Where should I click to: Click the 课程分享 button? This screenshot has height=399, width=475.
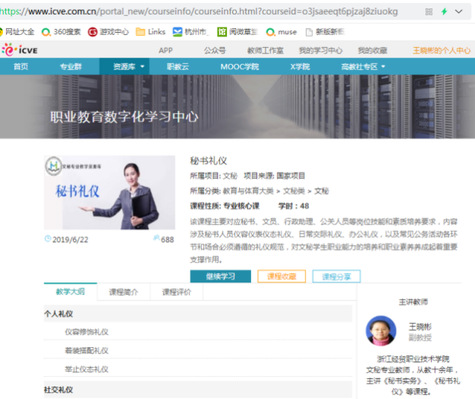(x=336, y=276)
